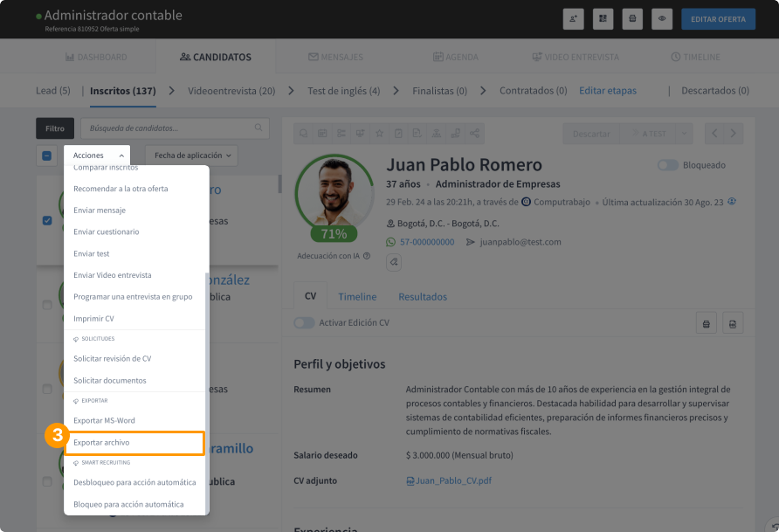Screen dimensions: 779x532
Task: Toggle the Bloqueado switch
Action: coord(668,165)
